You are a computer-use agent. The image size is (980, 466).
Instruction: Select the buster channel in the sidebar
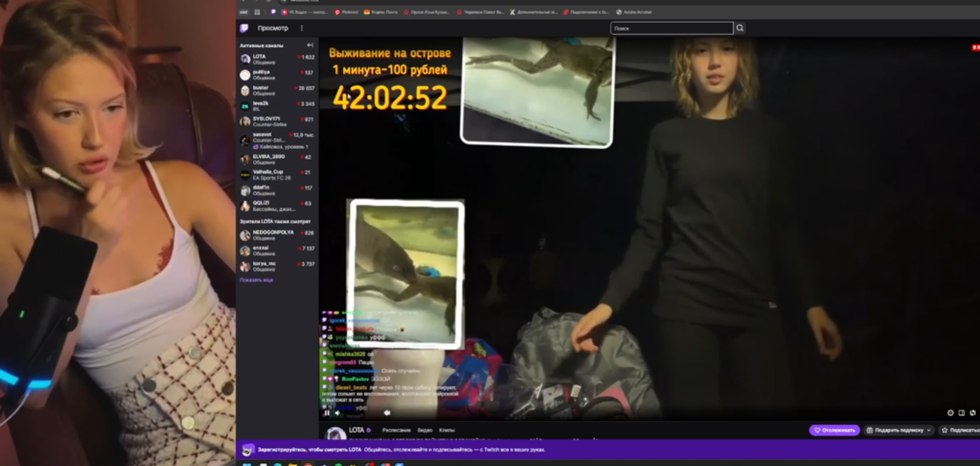click(277, 90)
